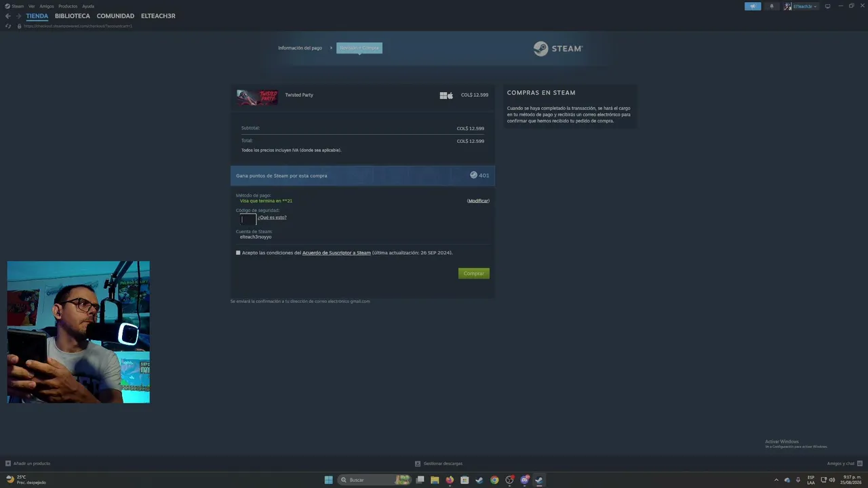Click the Twisted Party game thumbnail
This screenshot has height=488, width=868.
click(257, 97)
